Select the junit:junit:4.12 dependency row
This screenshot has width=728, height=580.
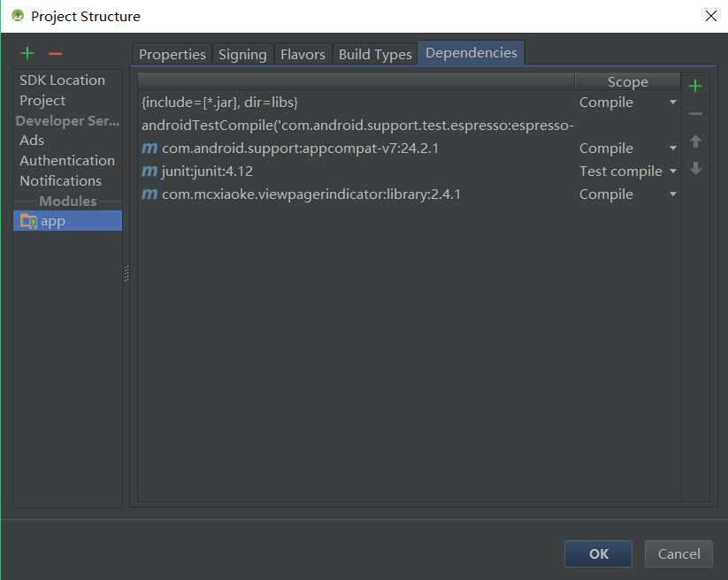tap(207, 172)
